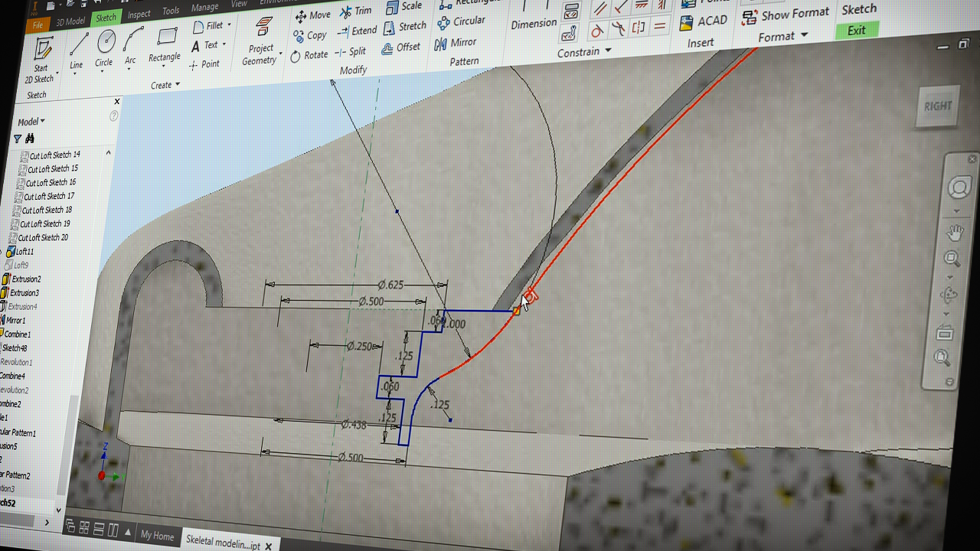Pick the Arc drawing tool
This screenshot has width=980, height=551.
coord(132,42)
